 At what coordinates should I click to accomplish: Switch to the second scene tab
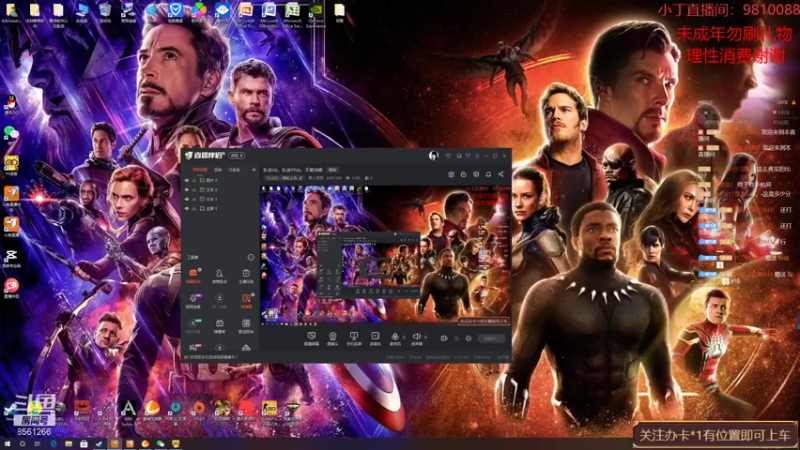click(218, 170)
